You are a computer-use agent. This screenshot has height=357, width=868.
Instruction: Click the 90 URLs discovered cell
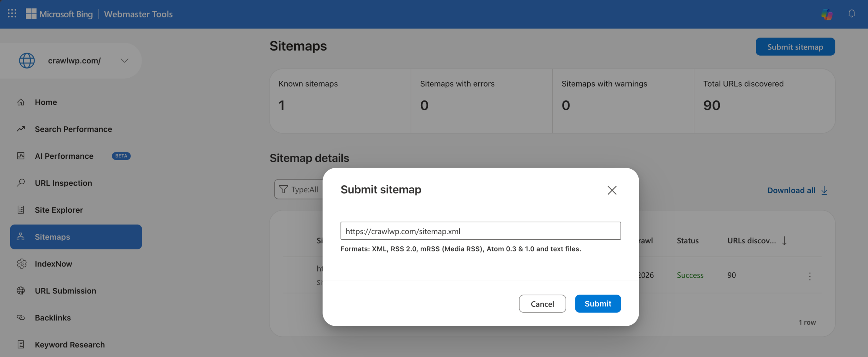[x=731, y=275]
